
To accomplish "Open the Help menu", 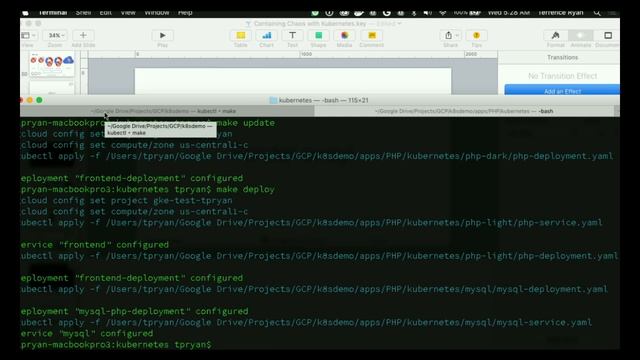I will [x=185, y=13].
